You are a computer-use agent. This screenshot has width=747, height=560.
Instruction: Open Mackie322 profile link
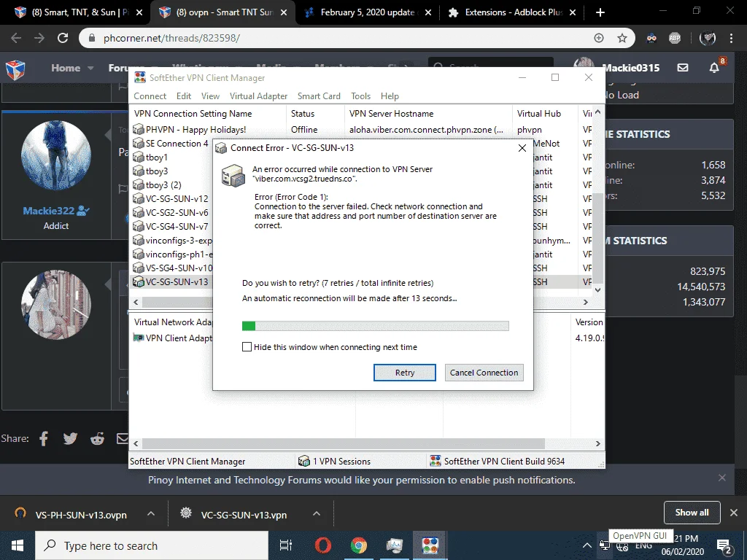tap(49, 211)
